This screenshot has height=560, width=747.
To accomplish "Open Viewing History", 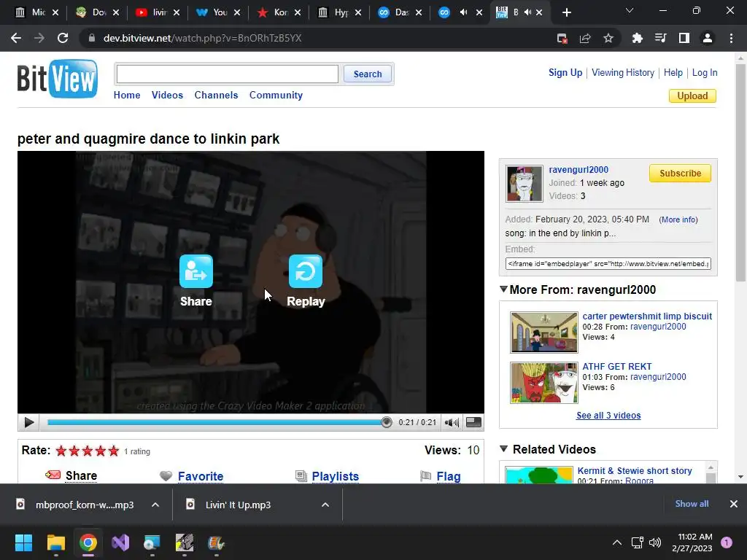I will click(x=623, y=72).
